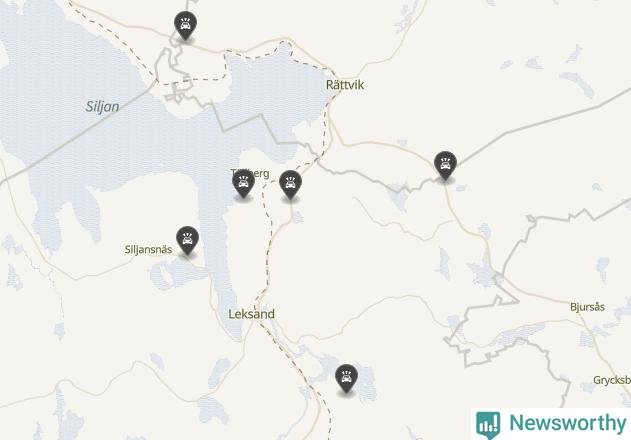Viewport: 631px width, 440px height.
Task: Click the car marker overlapping the Tällberg label
Action: click(243, 183)
